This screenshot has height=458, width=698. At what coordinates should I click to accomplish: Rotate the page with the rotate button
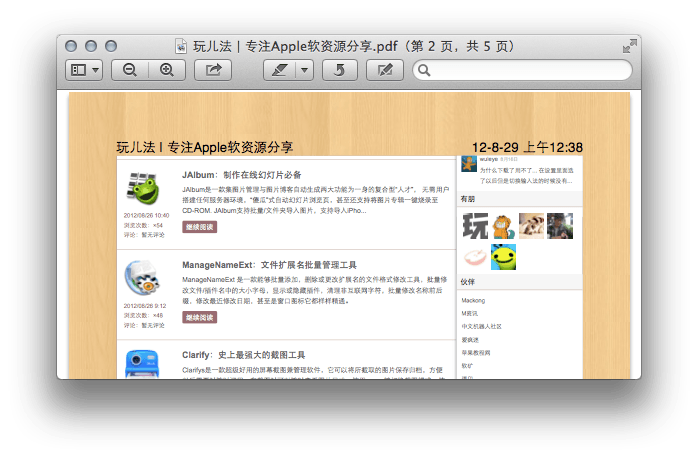coord(340,70)
